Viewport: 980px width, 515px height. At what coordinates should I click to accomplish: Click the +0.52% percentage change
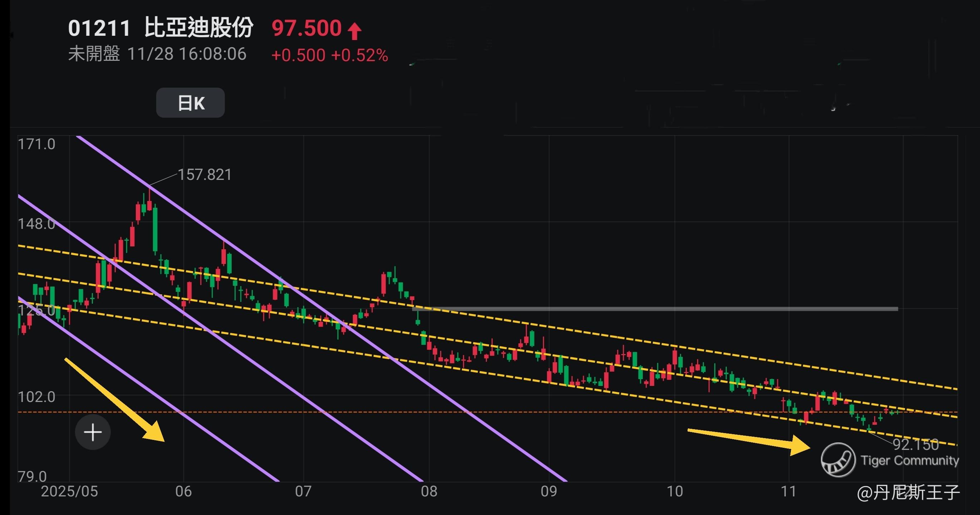coord(359,55)
